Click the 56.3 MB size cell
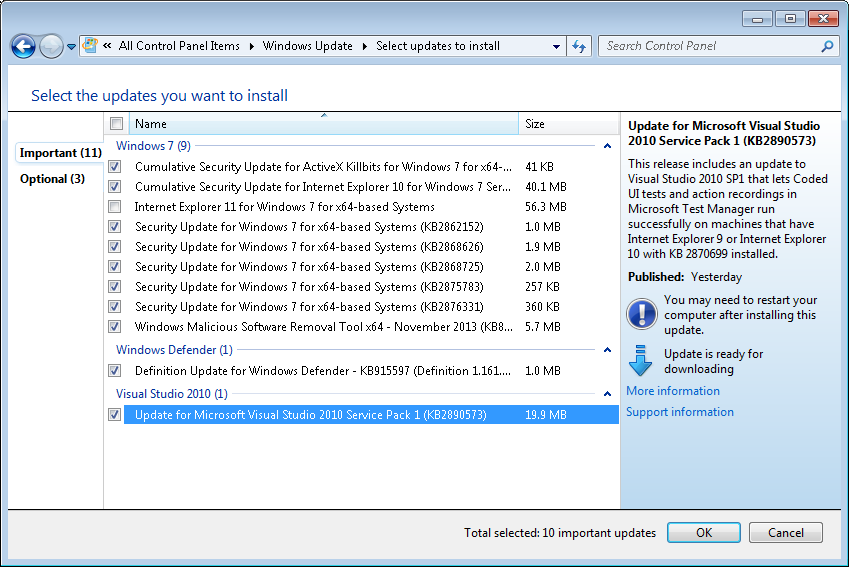The image size is (849, 567). 546,207
